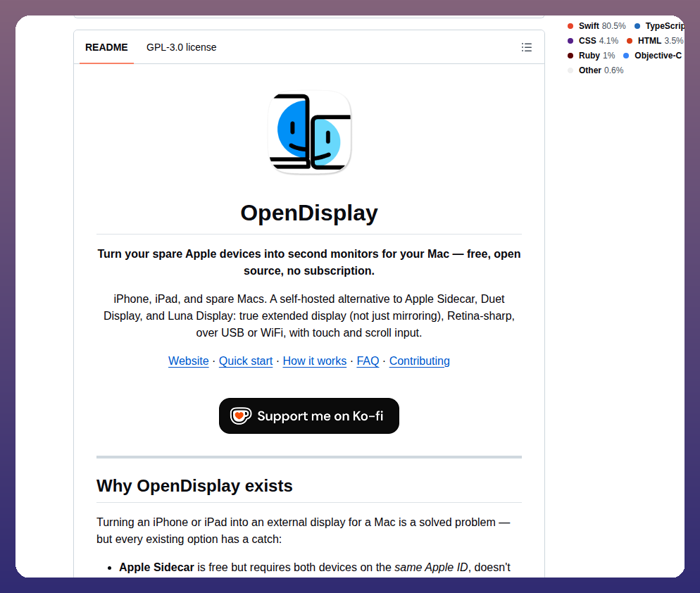Click the bold Apple Sidecar bullet text
700x593 pixels.
[x=156, y=567]
